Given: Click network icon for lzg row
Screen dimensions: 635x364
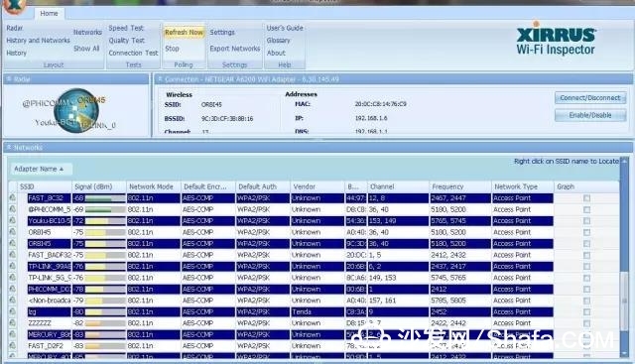Looking at the screenshot, I should 13,311.
